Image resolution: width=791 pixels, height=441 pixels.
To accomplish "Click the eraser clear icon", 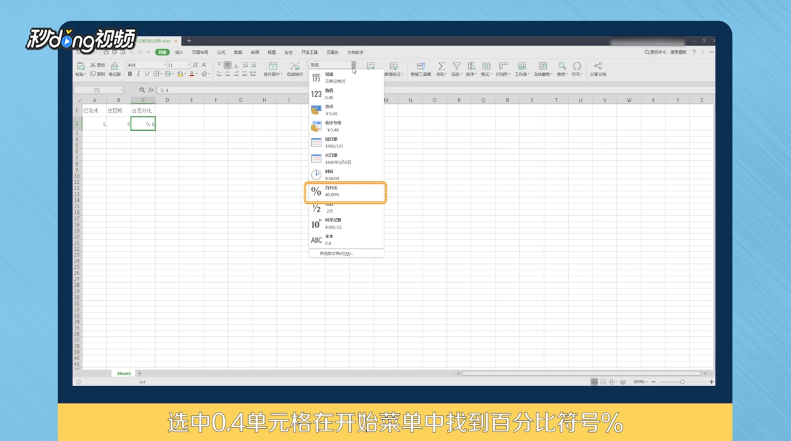I will 205,74.
